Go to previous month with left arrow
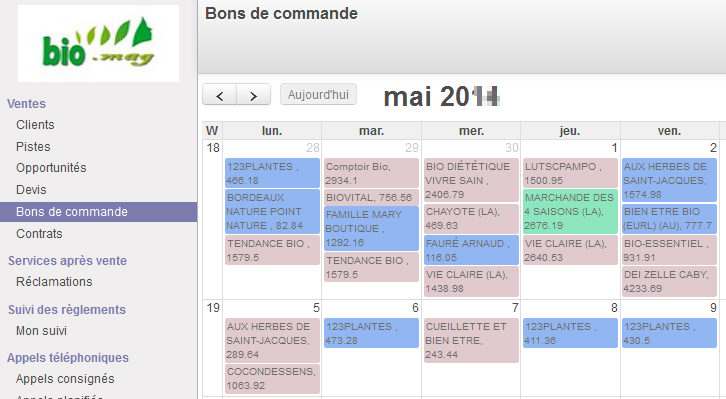Viewport: 726px width, 399px height. tap(219, 95)
